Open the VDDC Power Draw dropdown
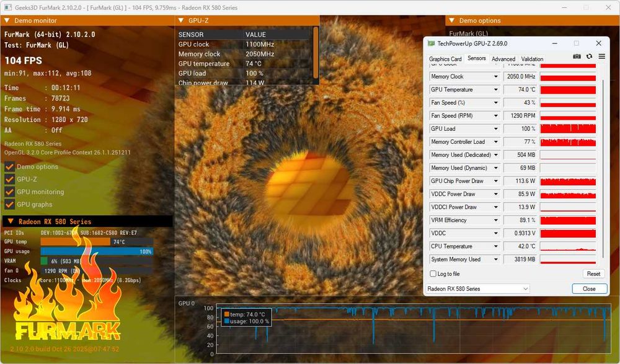This screenshot has height=364, width=620. pos(495,194)
